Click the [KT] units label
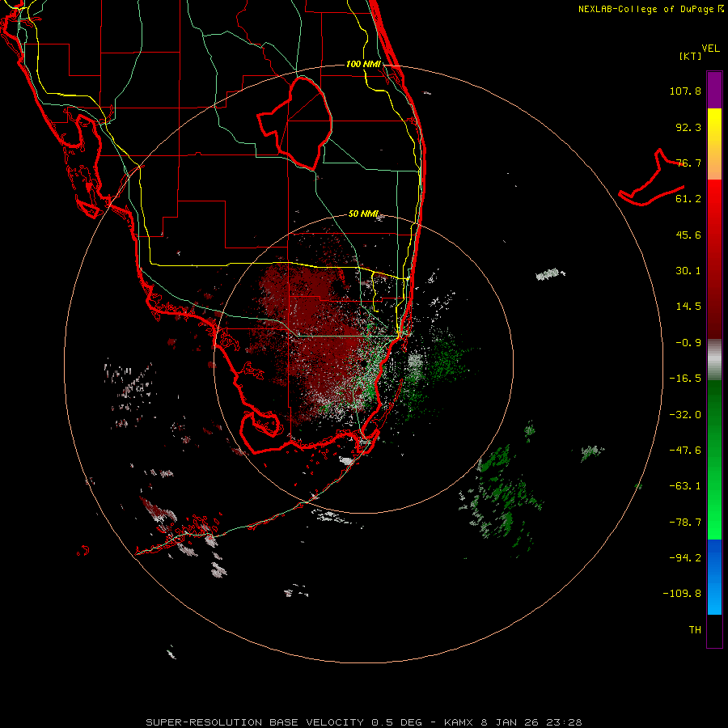 coord(691,56)
